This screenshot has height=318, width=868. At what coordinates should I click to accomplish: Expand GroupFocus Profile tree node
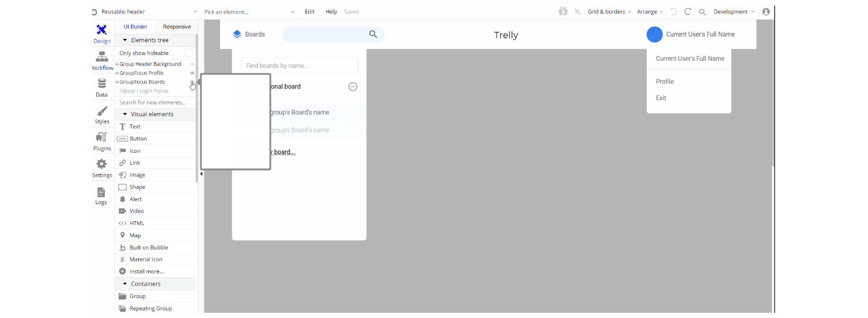(117, 73)
